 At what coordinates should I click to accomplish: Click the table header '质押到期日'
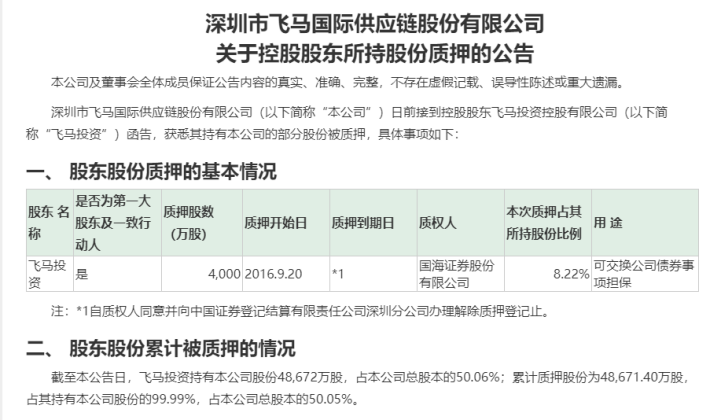(x=373, y=223)
